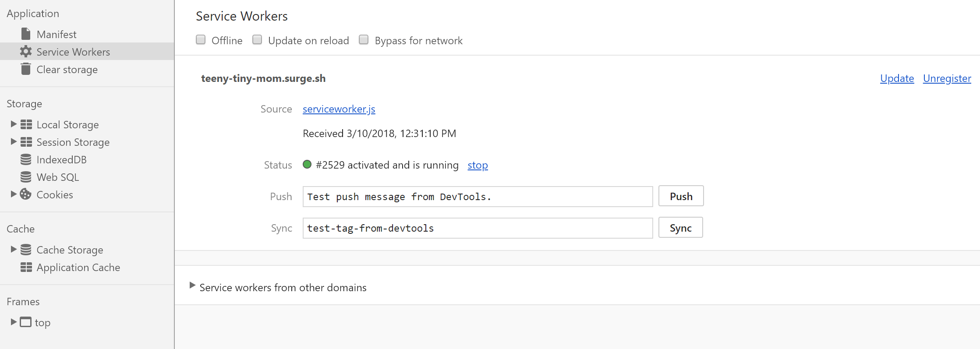Viewport: 980px width, 349px height.
Task: Click the Manifest file icon
Action: pos(26,34)
